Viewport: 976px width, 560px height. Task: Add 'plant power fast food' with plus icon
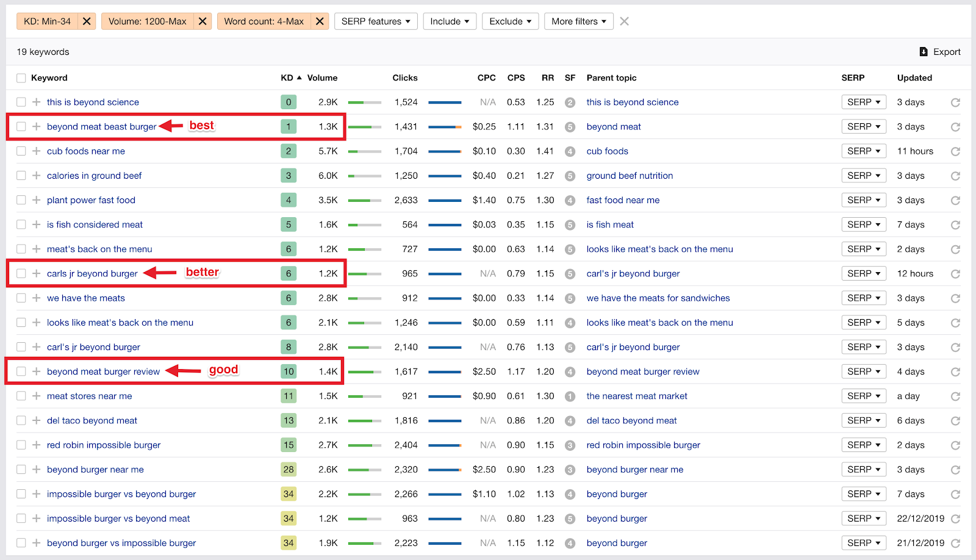pyautogui.click(x=37, y=199)
